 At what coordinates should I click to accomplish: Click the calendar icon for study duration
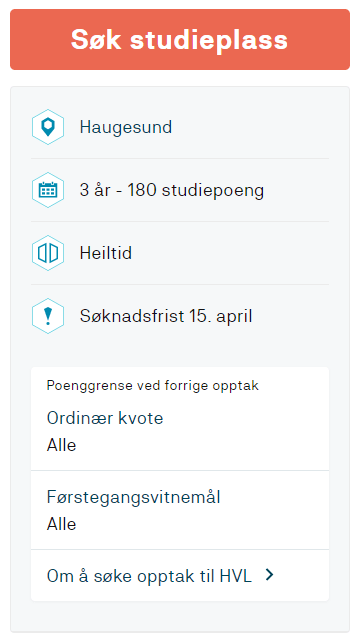pos(48,190)
